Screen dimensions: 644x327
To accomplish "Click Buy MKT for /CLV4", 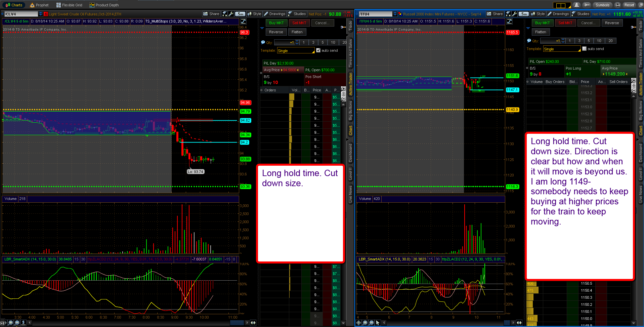I will (x=276, y=23).
